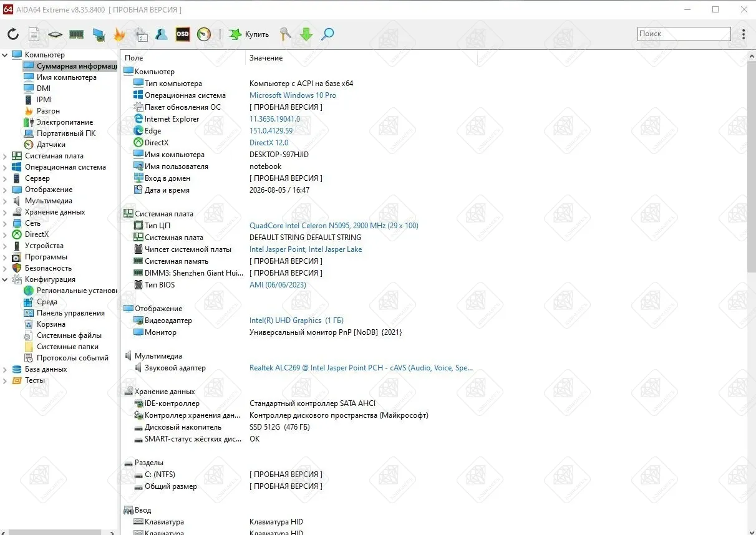756x535 pixels.
Task: Click the blue user silhouette toolbar icon
Action: (x=162, y=34)
